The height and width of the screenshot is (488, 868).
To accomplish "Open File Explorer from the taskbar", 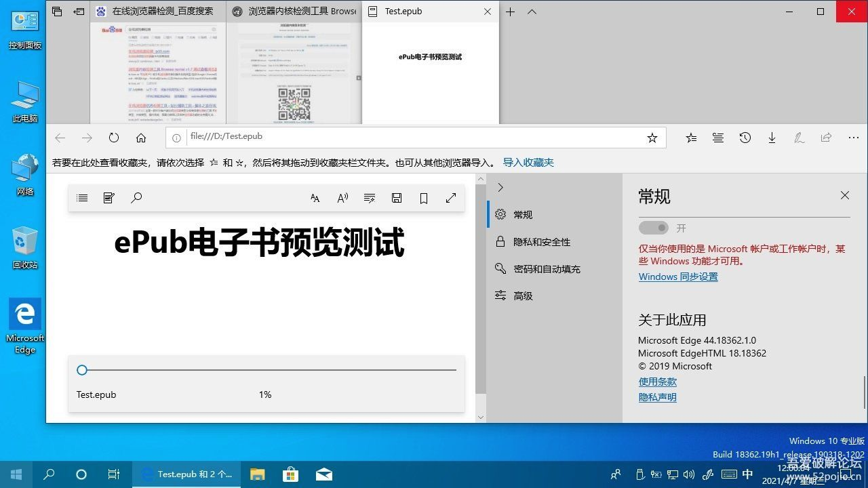I will pyautogui.click(x=258, y=474).
